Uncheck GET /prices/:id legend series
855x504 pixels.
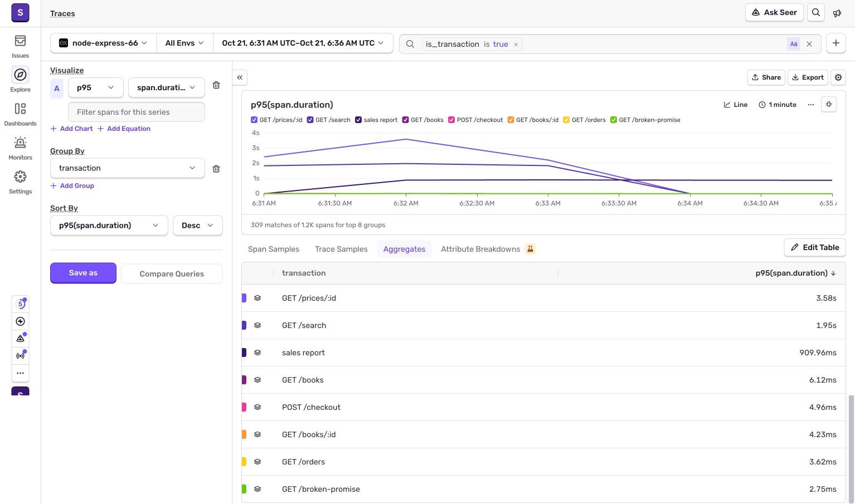[x=254, y=120]
